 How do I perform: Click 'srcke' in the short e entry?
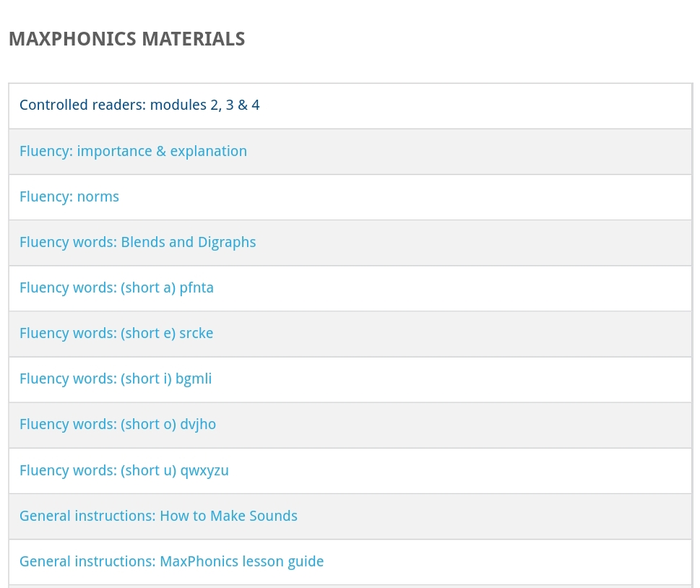pyautogui.click(x=196, y=333)
